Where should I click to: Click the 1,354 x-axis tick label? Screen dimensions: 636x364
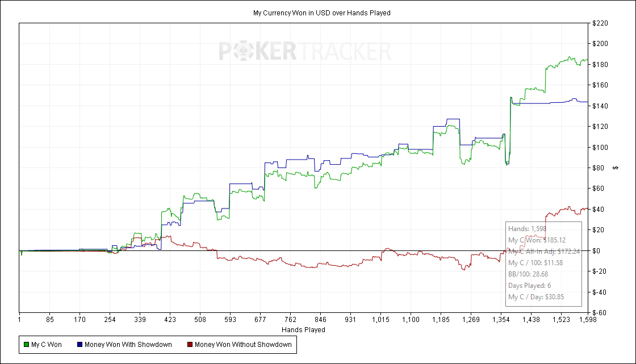[501, 320]
